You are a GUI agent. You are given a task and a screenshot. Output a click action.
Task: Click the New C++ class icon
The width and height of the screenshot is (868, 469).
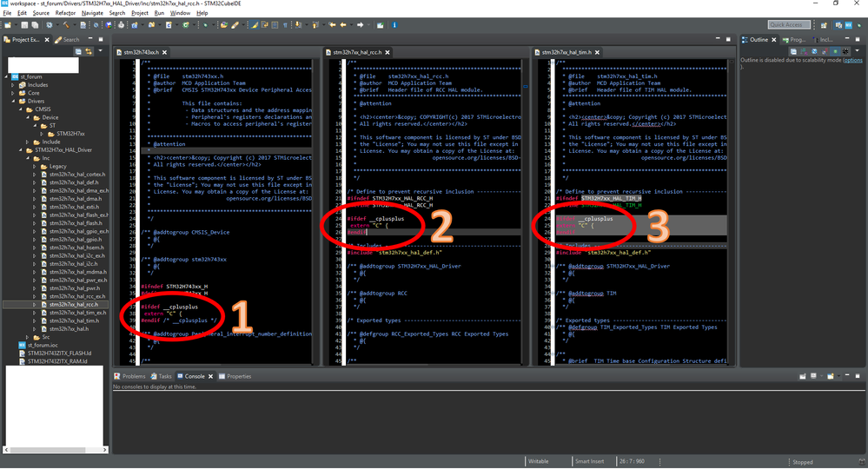pyautogui.click(x=185, y=25)
